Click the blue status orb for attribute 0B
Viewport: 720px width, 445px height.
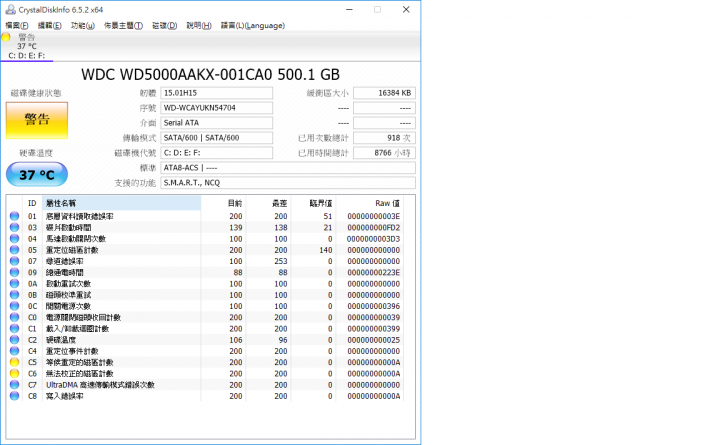[15, 295]
